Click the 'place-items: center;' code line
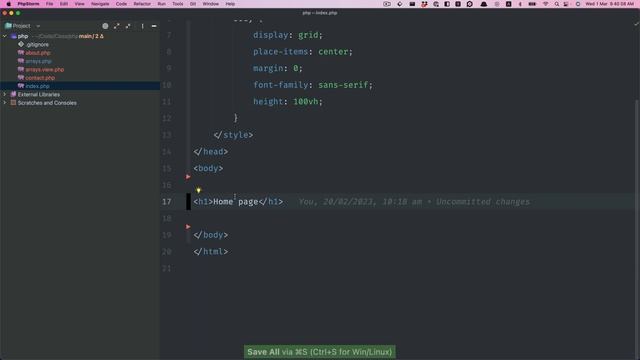640x360 pixels. (302, 52)
